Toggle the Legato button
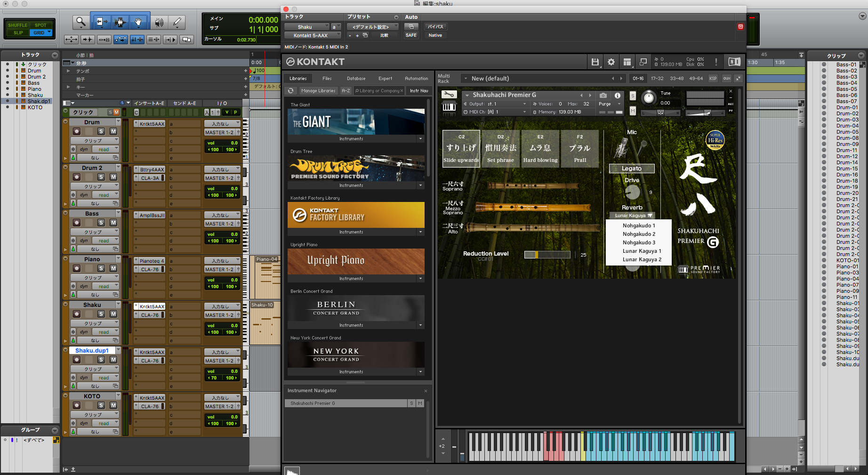The width and height of the screenshot is (868, 475). tap(632, 169)
